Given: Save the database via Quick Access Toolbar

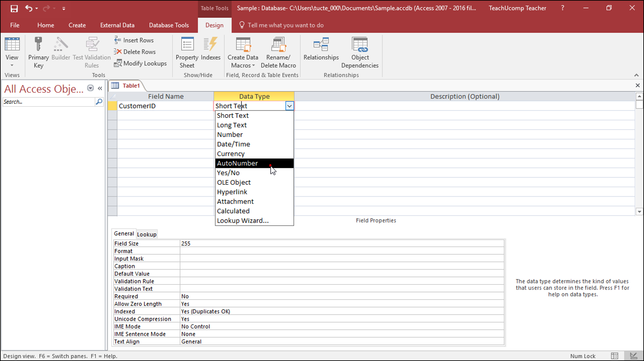Looking at the screenshot, I should [14, 8].
